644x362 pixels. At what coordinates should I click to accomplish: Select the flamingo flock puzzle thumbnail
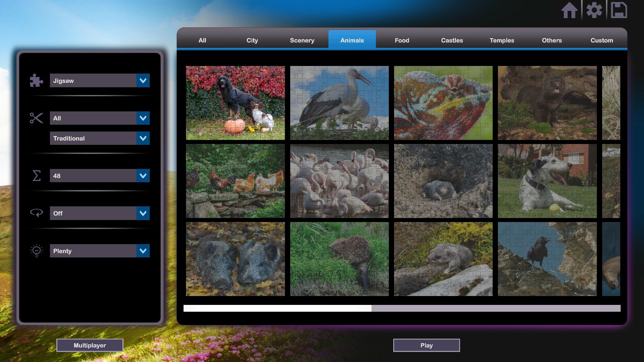[339, 181]
